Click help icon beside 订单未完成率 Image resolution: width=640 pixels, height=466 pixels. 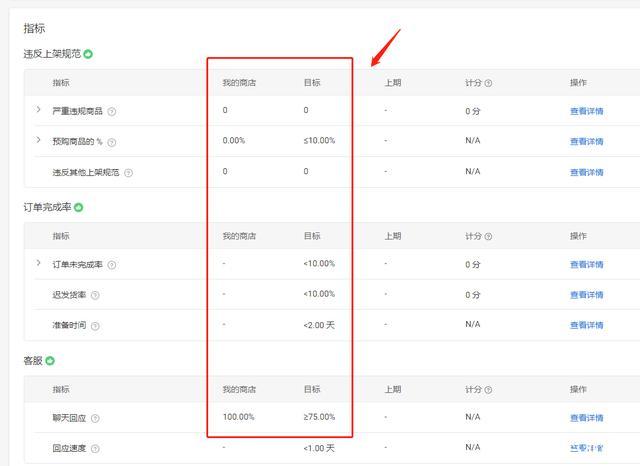(x=111, y=265)
